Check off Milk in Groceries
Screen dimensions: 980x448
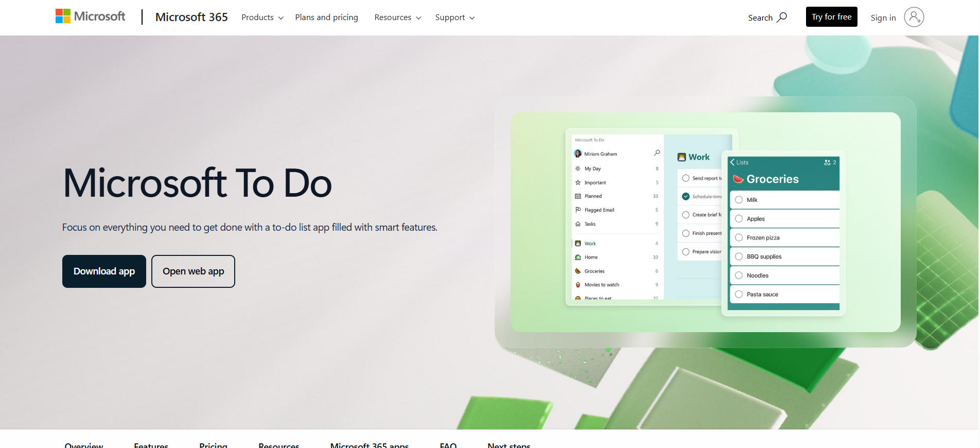tap(739, 200)
